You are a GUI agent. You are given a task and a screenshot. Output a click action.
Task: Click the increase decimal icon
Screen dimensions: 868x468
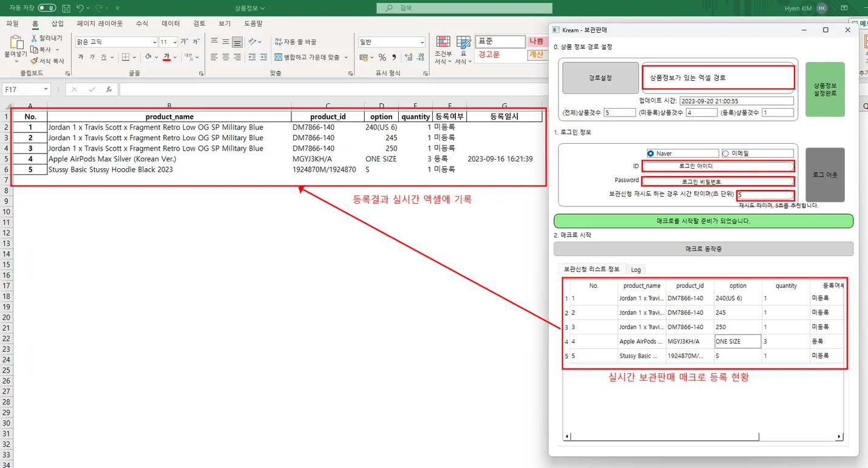click(409, 57)
